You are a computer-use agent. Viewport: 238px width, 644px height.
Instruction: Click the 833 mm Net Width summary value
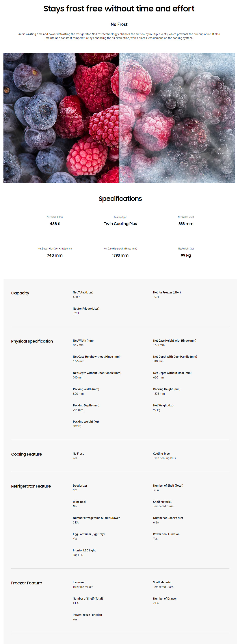click(x=186, y=224)
